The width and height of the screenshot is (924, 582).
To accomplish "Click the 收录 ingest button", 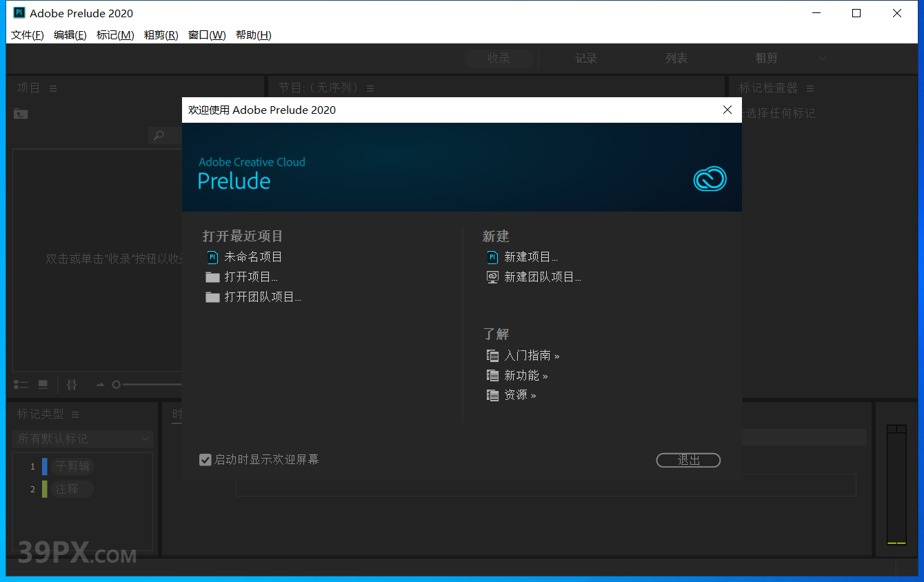I will click(499, 59).
